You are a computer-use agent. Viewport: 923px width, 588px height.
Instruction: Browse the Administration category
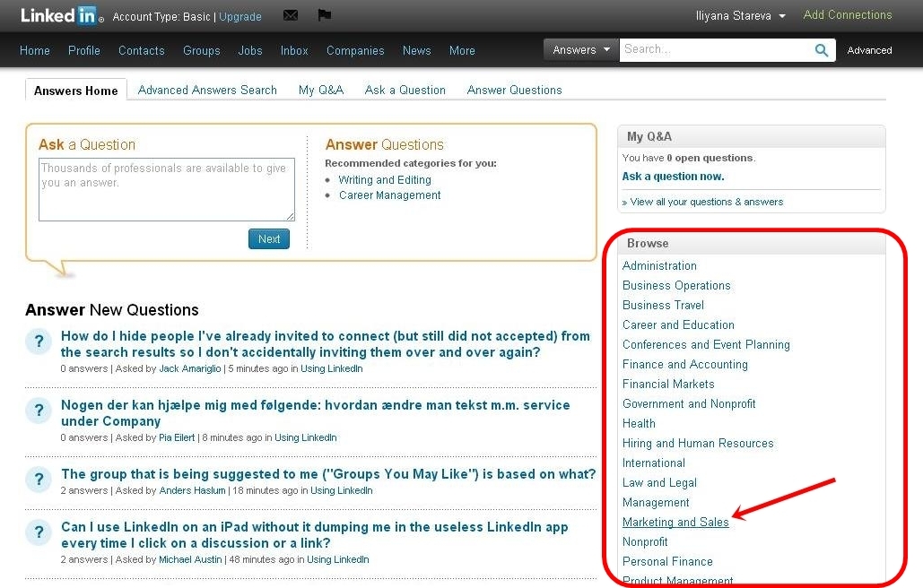pos(659,266)
